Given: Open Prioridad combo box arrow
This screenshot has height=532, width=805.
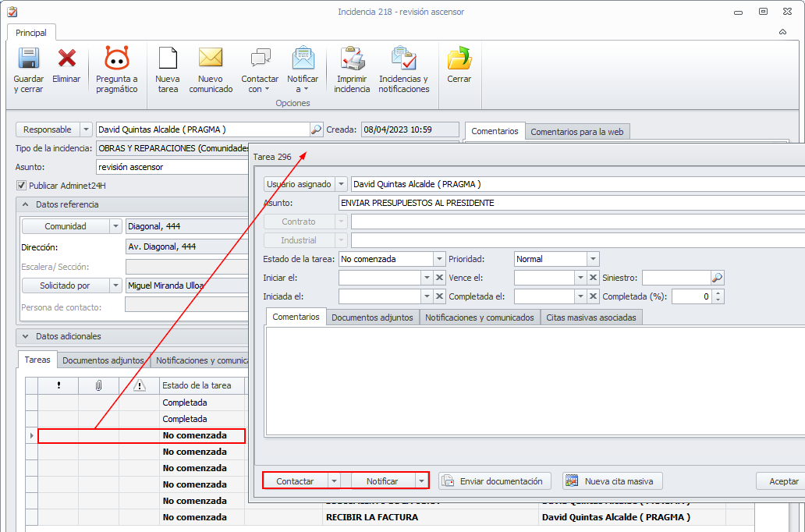Looking at the screenshot, I should pos(593,259).
